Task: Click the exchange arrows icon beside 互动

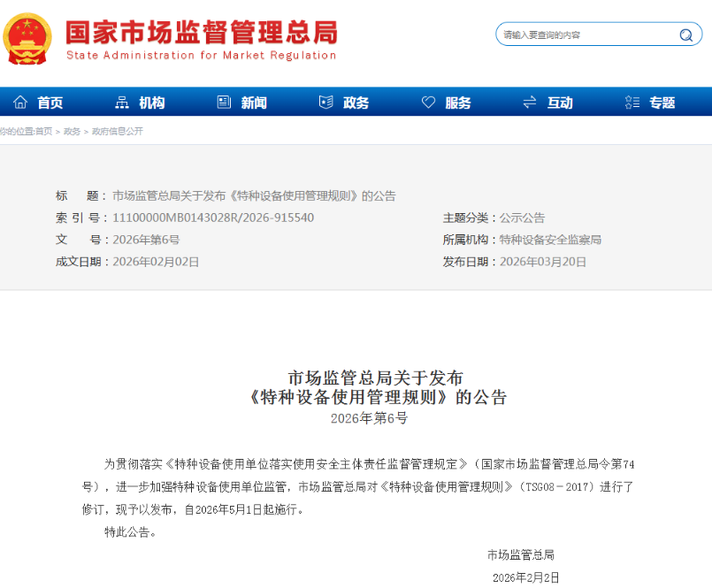Action: point(530,103)
